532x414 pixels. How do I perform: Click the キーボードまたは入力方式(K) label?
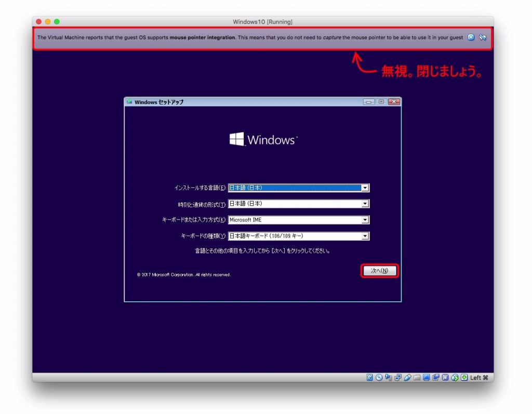[194, 220]
